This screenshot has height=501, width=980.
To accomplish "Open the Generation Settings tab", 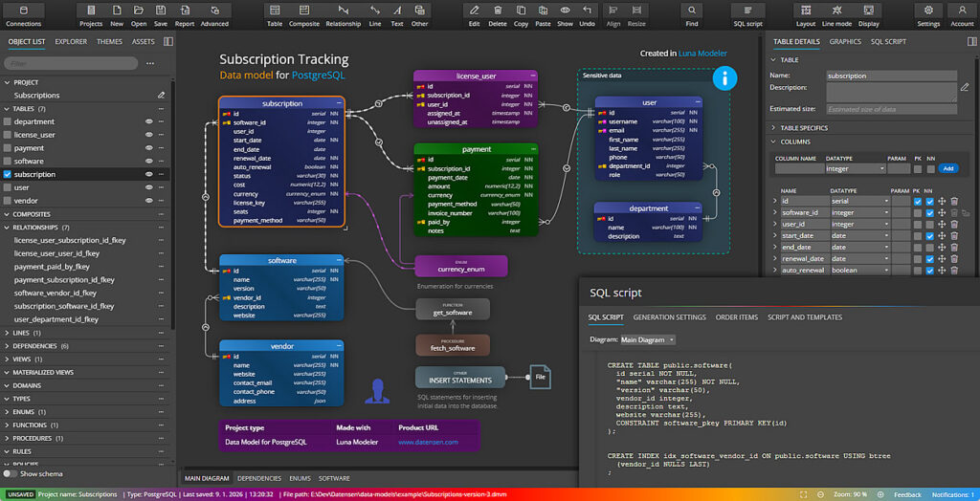I will (669, 317).
